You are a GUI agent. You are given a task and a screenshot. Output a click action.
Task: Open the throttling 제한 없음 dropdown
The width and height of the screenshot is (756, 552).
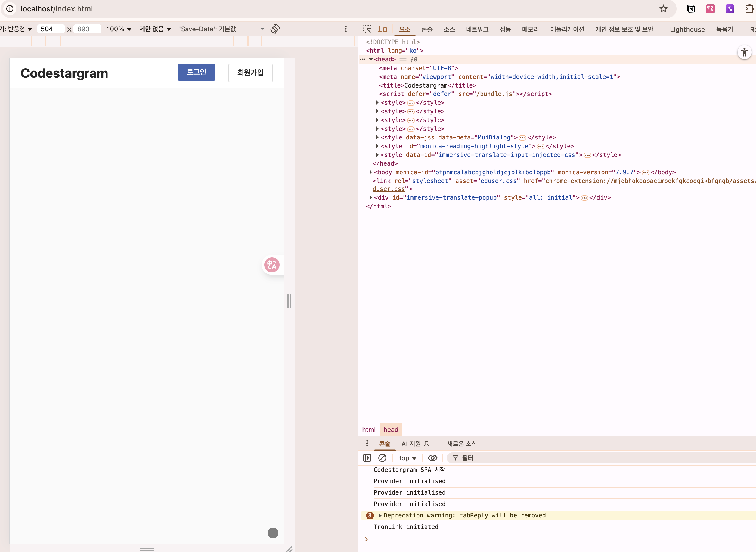point(155,29)
